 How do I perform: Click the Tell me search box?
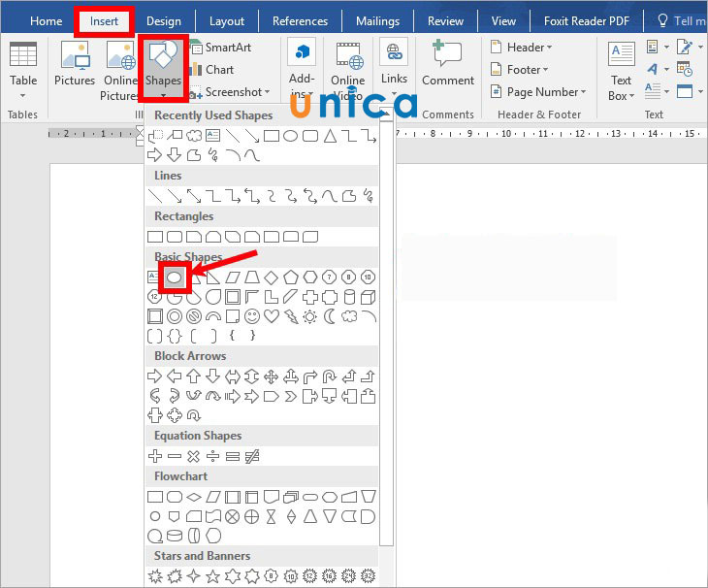pos(681,21)
